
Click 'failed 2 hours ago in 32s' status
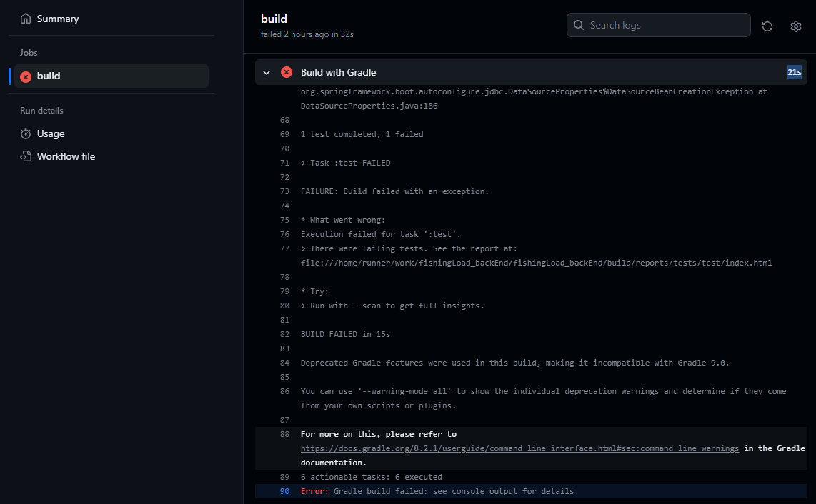(307, 34)
